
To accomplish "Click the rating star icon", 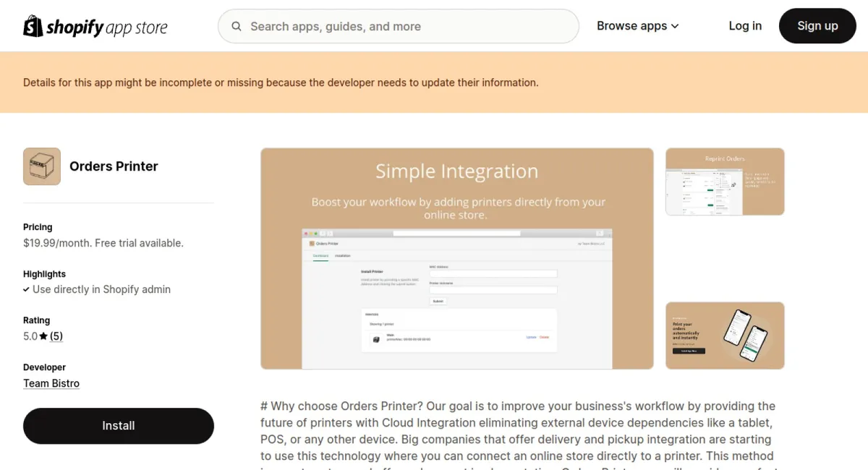I will (43, 336).
